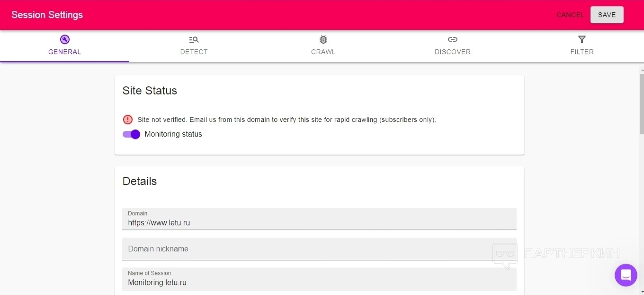This screenshot has height=295, width=644.
Task: Open the purple chat support bubble
Action: (x=626, y=275)
